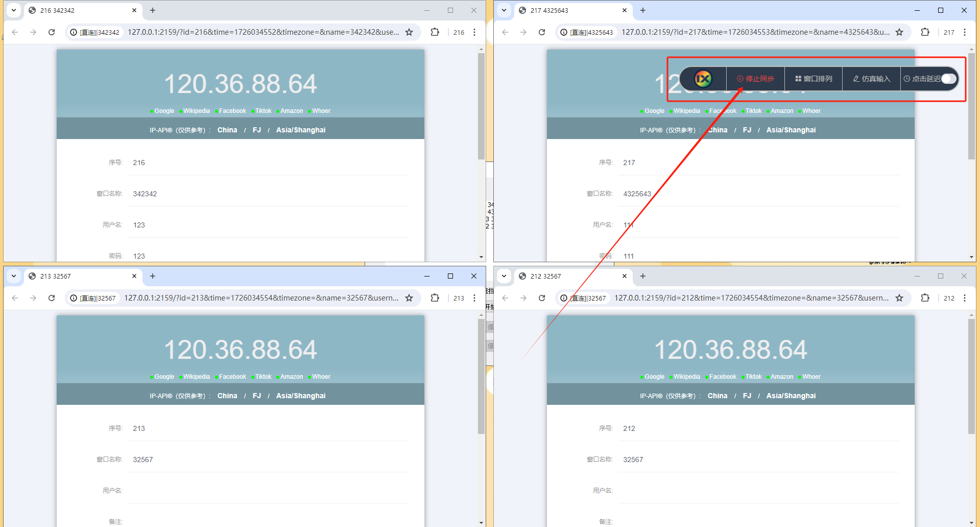
Task: Click address bar URL in window 216
Action: [x=263, y=32]
